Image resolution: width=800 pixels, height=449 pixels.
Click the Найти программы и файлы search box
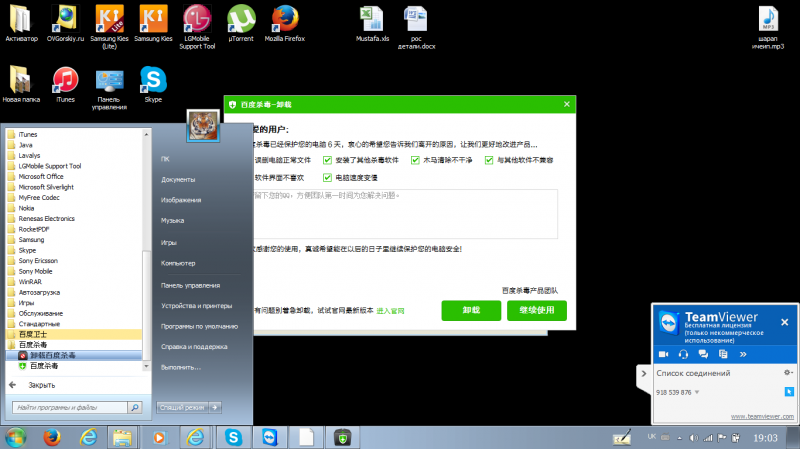[75, 408]
